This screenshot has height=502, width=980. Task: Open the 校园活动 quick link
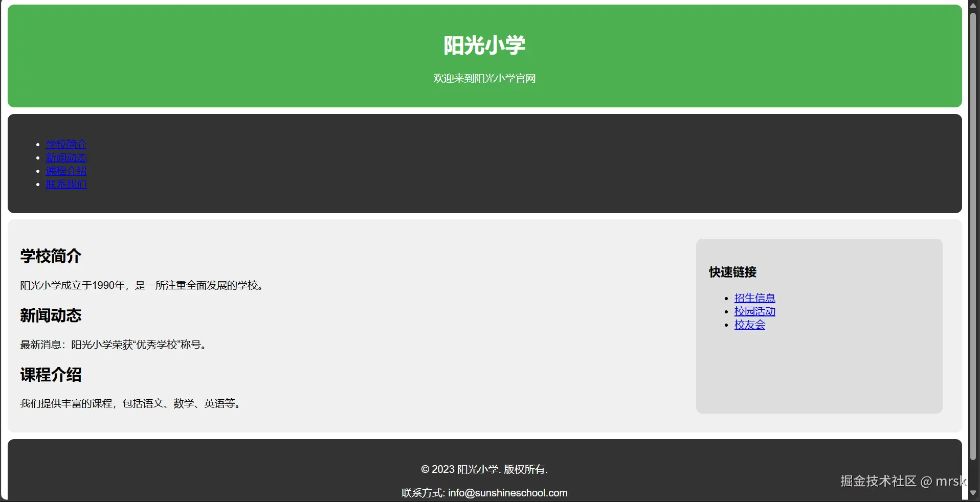point(754,311)
